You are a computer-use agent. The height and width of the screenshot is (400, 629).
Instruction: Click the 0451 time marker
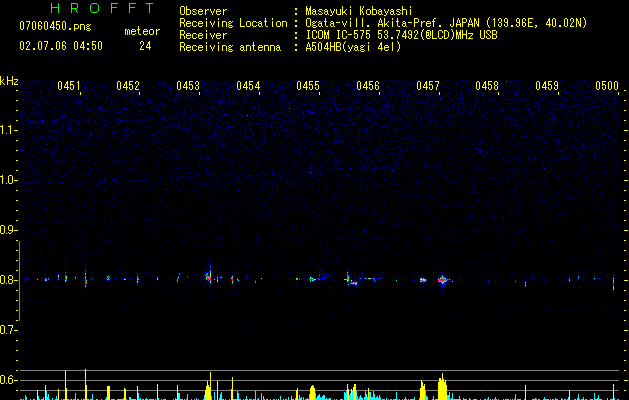point(69,86)
